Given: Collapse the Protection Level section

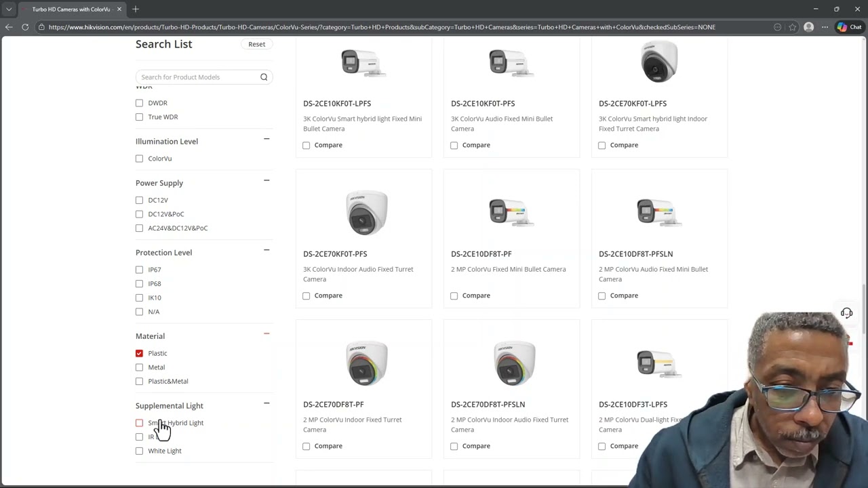Looking at the screenshot, I should pyautogui.click(x=267, y=250).
